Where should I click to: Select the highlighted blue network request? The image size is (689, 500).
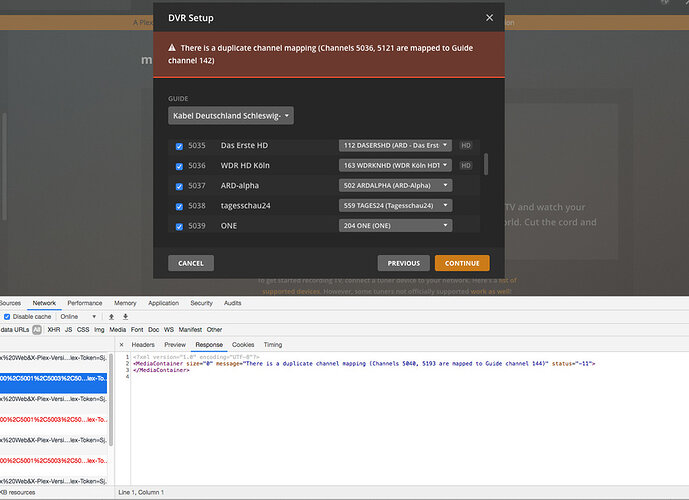tap(53, 383)
